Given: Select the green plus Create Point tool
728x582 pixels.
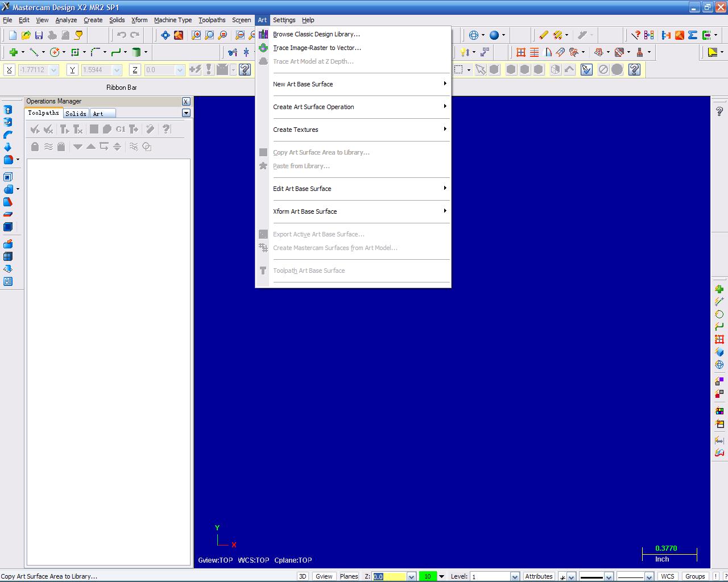Looking at the screenshot, I should coord(13,52).
